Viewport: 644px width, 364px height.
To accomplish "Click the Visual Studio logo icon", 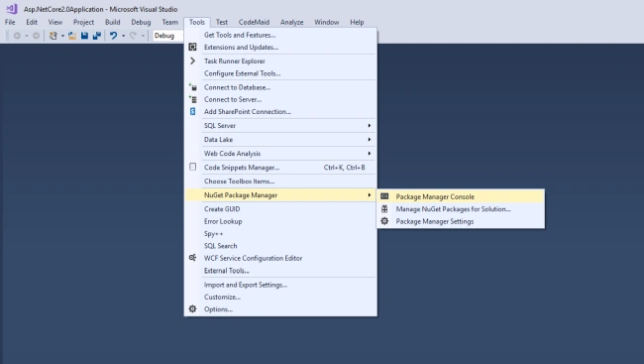I will coord(12,8).
